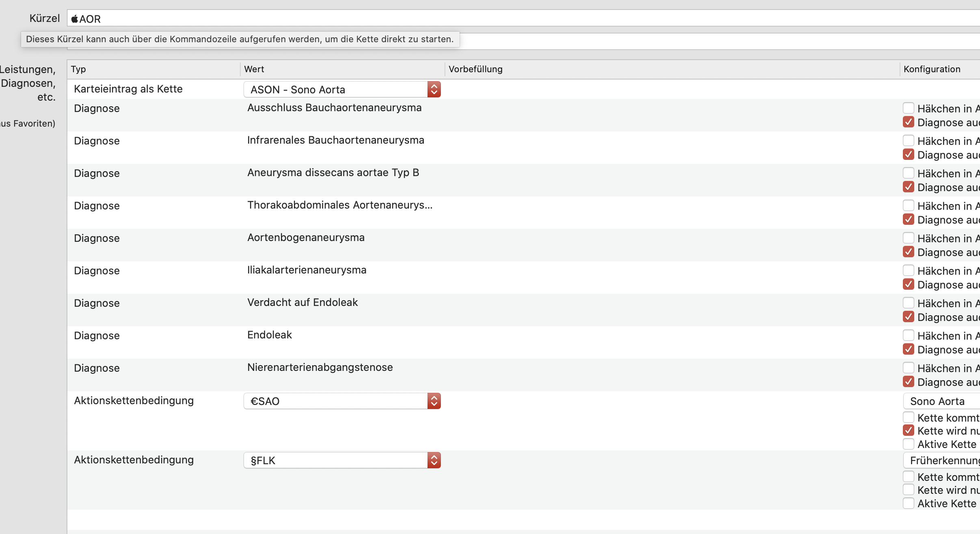Click 'Aktionskettenbedingung' label of §FLK row
This screenshot has height=534, width=980.
pos(134,460)
